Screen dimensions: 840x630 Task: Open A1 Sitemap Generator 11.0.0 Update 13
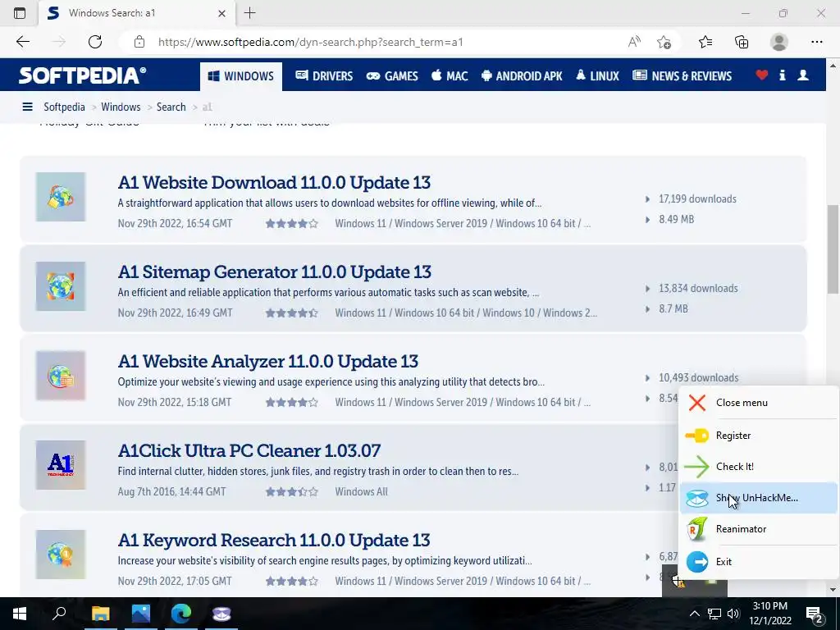(x=274, y=272)
